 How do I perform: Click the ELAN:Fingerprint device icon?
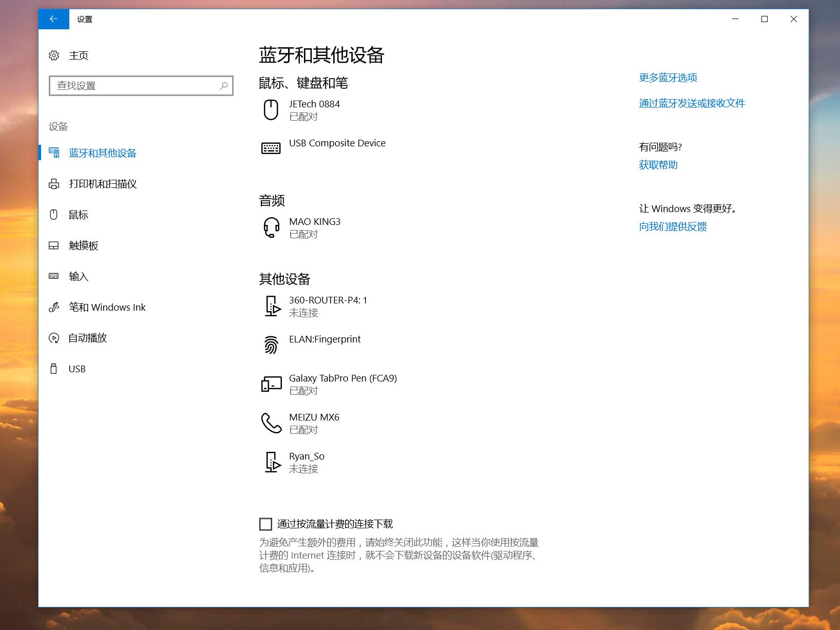(272, 344)
